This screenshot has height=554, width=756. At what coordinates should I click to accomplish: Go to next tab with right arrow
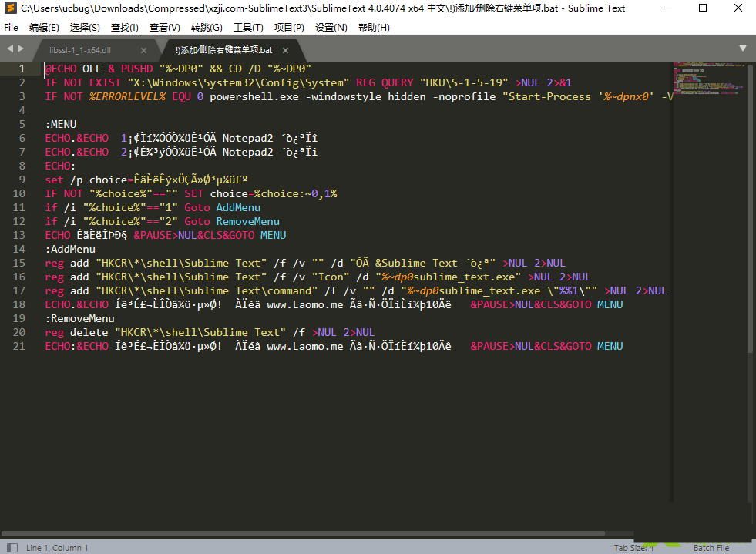pyautogui.click(x=21, y=49)
